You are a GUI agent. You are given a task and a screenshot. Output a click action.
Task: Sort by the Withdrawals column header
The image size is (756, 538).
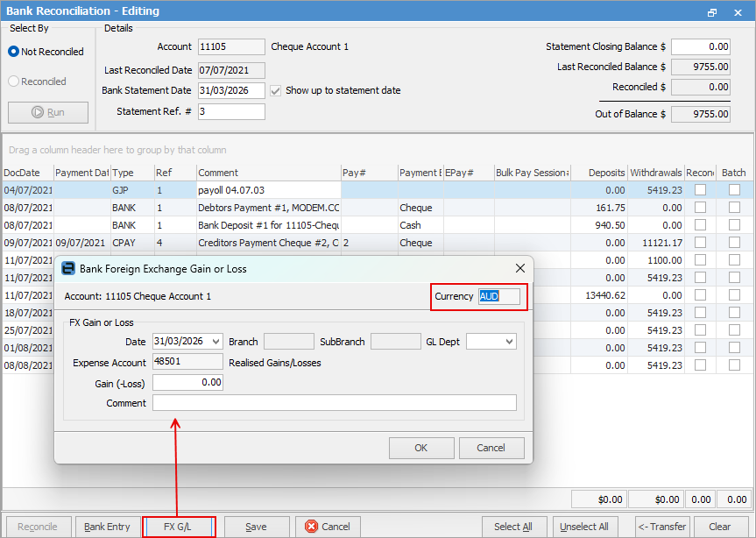(x=656, y=173)
